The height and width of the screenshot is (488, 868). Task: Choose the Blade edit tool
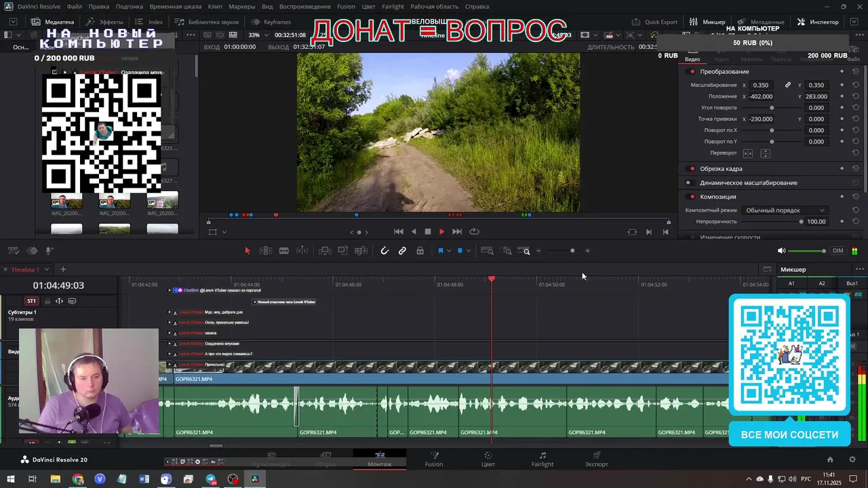point(284,251)
